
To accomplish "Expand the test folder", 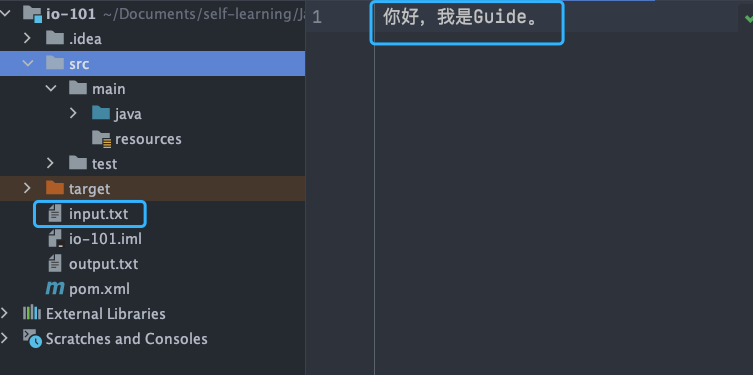I will pos(50,163).
